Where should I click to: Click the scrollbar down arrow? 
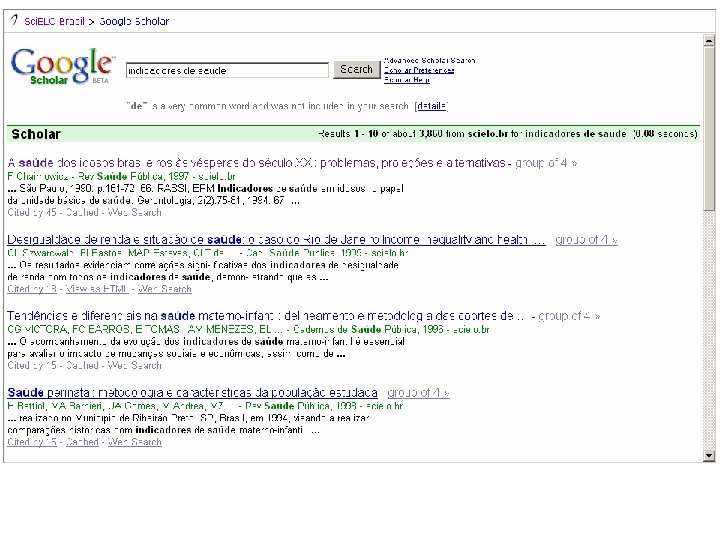[x=709, y=456]
